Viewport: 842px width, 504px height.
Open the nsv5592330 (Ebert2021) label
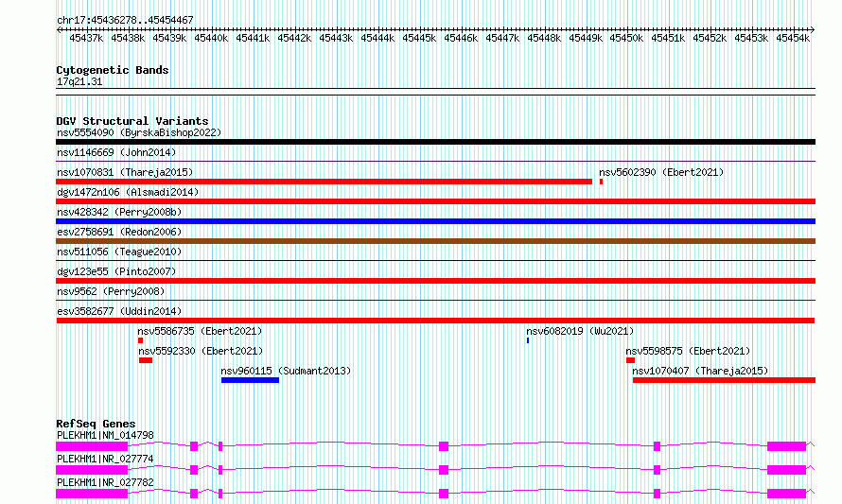(x=201, y=351)
